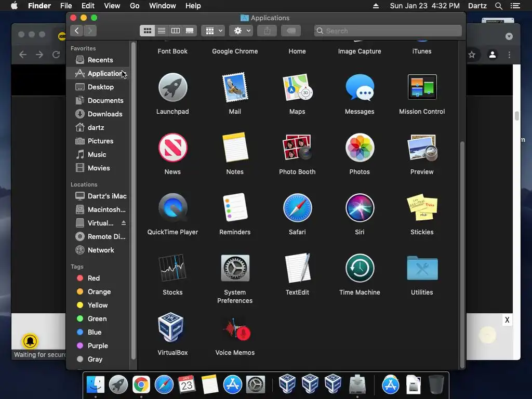Select the Green tag
532x399 pixels.
click(x=98, y=318)
